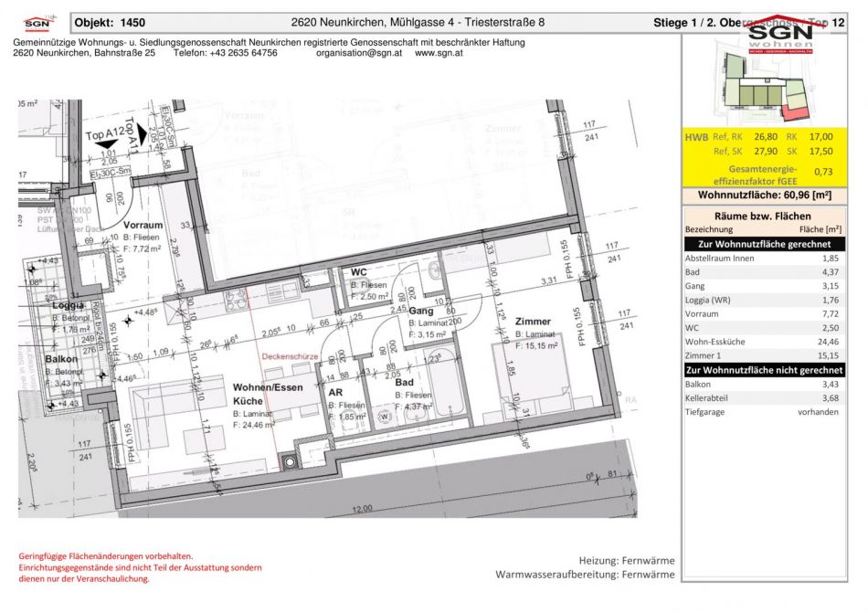This screenshot has height=613, width=868.
Task: Click the value 24,46 in the table
Action: coord(828,342)
